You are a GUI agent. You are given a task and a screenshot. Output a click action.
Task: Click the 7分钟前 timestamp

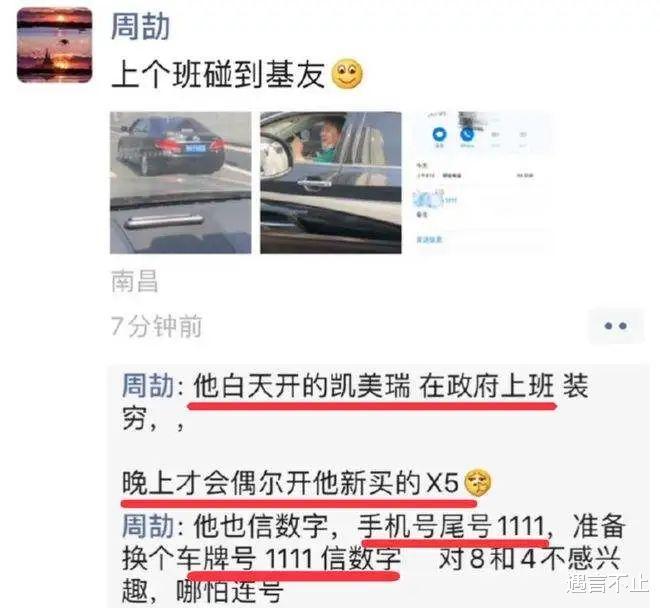click(x=157, y=326)
